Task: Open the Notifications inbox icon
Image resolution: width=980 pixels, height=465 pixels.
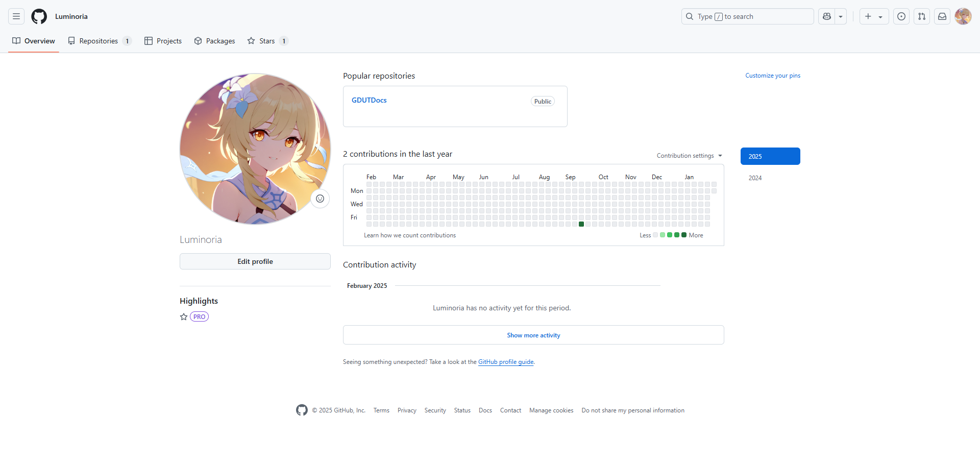Action: pyautogui.click(x=942, y=16)
